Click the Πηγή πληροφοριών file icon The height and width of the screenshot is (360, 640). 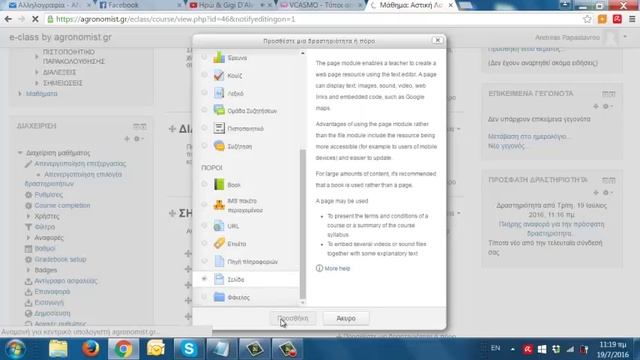[x=219, y=261]
